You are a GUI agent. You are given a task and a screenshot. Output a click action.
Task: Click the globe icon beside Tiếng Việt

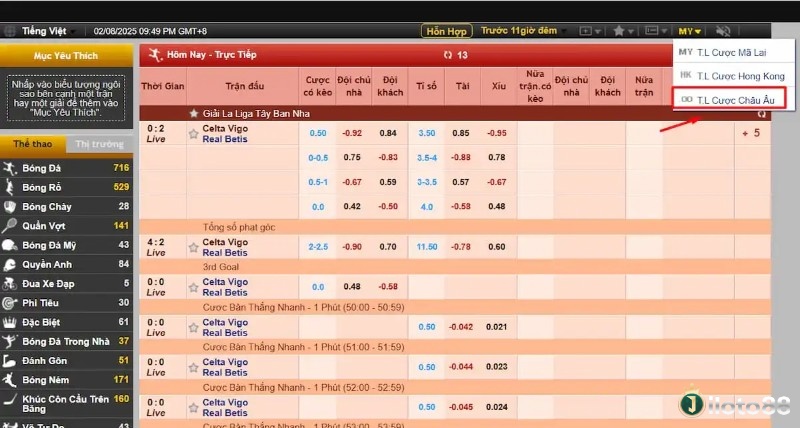click(9, 31)
